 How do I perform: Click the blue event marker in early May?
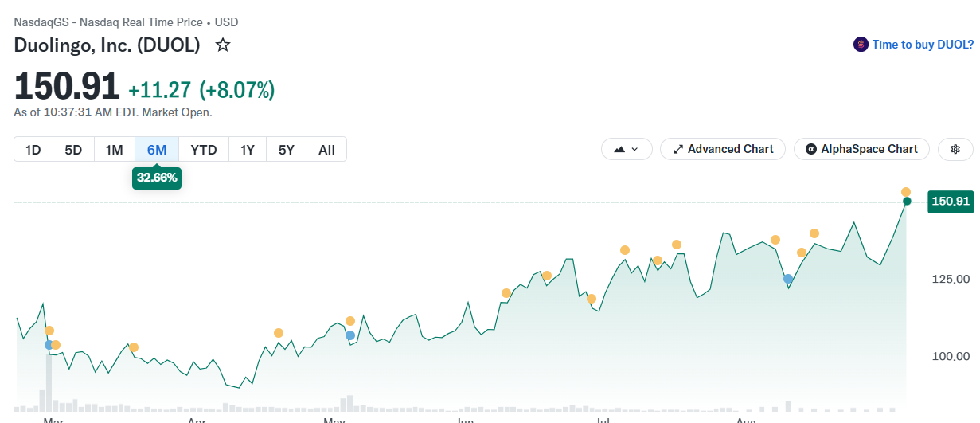coord(350,335)
